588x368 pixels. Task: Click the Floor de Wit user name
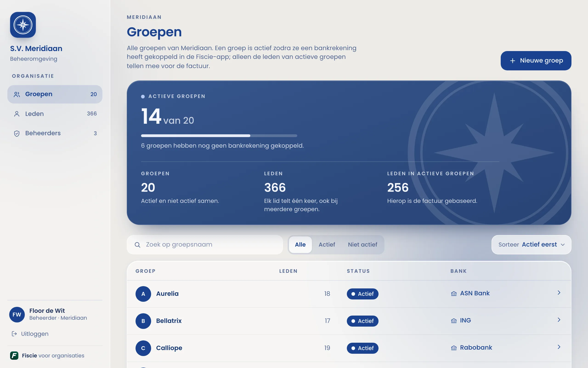[x=47, y=311]
